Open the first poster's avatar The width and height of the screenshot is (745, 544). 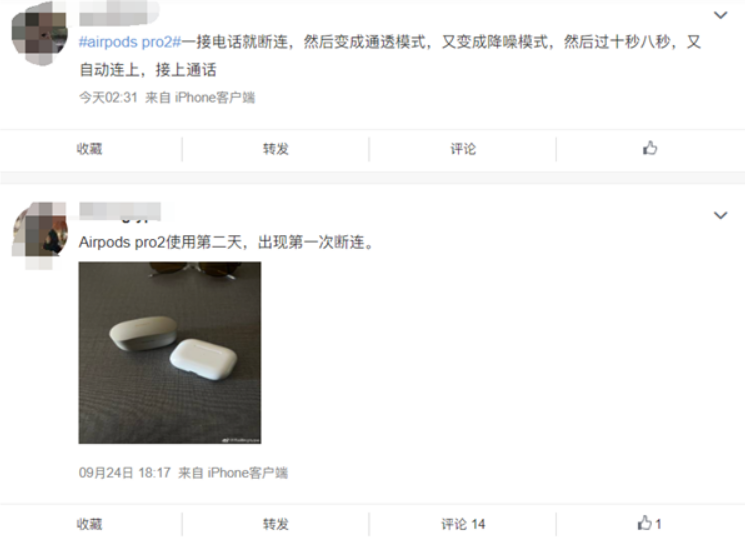pyautogui.click(x=39, y=34)
